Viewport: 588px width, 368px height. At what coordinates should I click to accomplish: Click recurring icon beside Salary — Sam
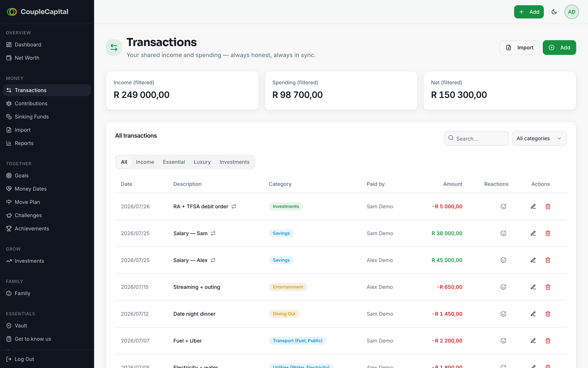click(x=213, y=233)
